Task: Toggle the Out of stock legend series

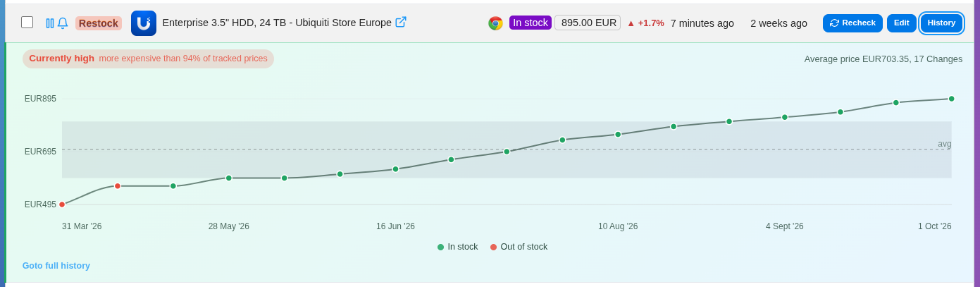Action: coord(519,247)
